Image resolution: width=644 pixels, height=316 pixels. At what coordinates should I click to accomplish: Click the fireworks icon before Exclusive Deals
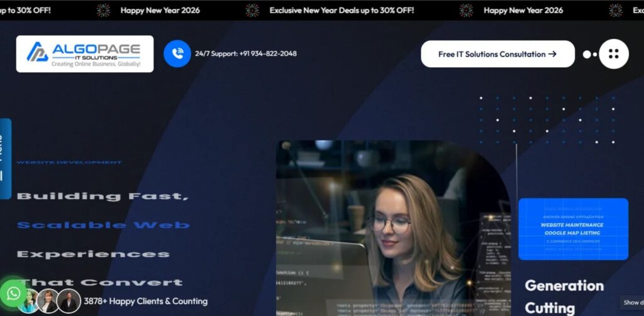pos(252,10)
